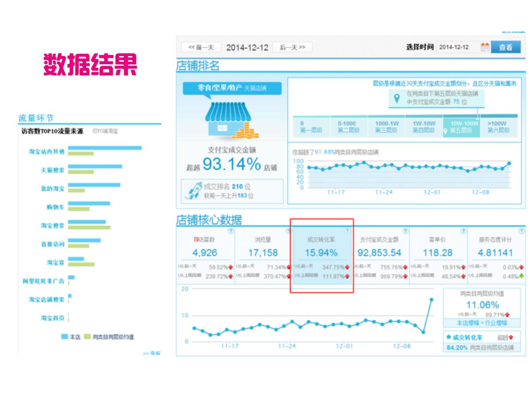Click the 2014-12-12 date input field
The height and width of the screenshot is (399, 532).
click(x=247, y=47)
